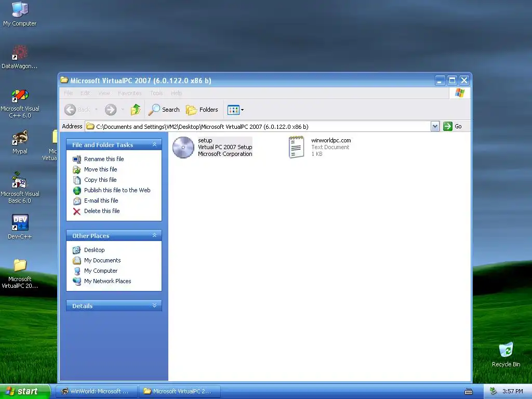Image resolution: width=532 pixels, height=399 pixels.
Task: Click Delete this file
Action: [x=102, y=211]
